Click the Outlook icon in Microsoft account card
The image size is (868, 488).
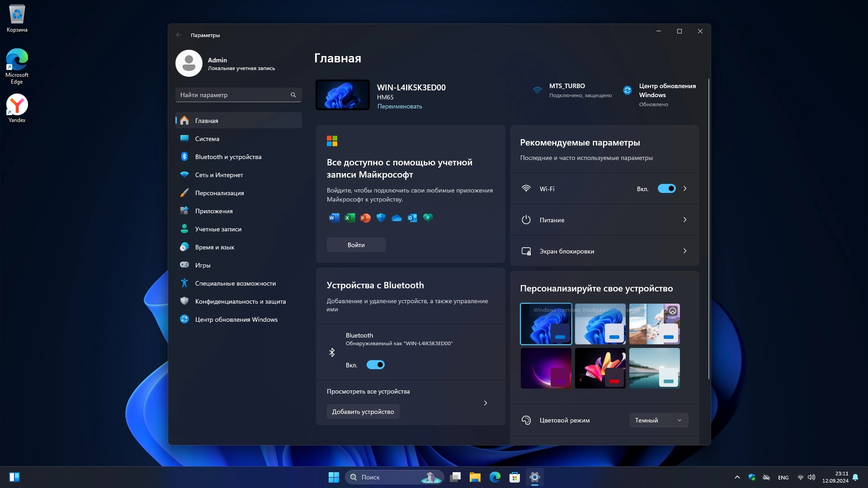coord(412,218)
